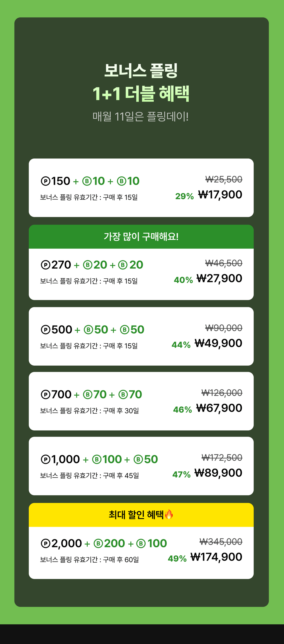Click the crossed-out ₩345,000 original price

click(x=221, y=541)
